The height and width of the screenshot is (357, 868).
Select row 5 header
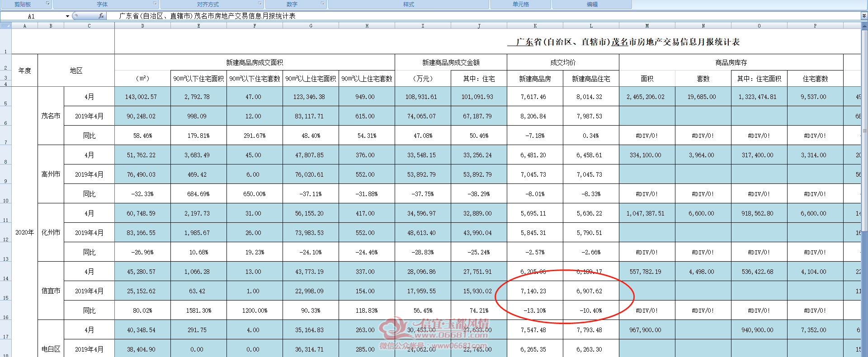pos(5,97)
